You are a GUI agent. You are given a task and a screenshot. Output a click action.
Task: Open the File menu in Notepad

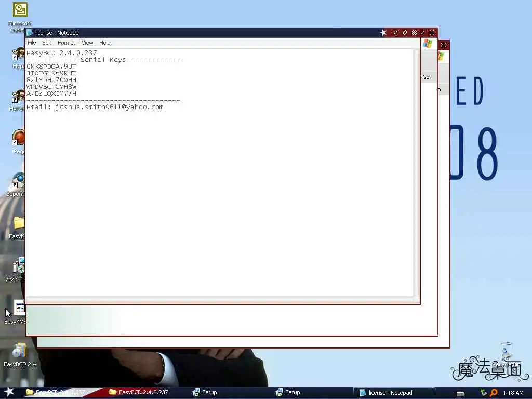(32, 43)
